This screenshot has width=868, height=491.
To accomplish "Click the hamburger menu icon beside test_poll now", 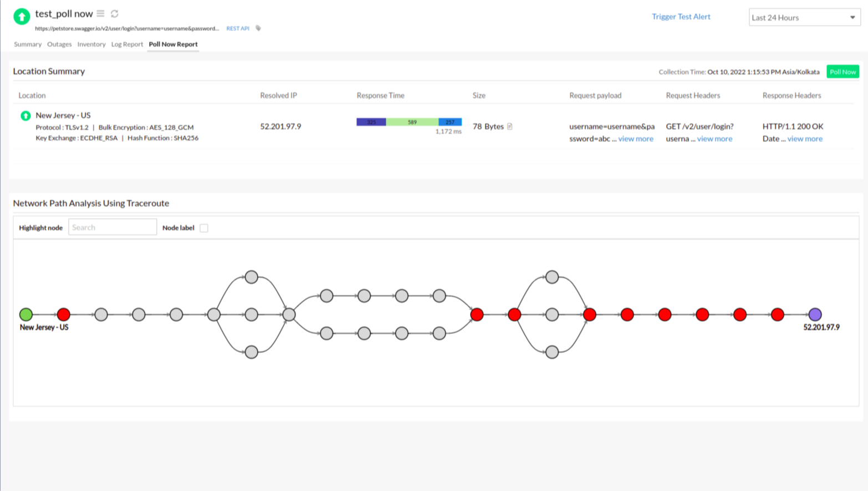I will (100, 14).
